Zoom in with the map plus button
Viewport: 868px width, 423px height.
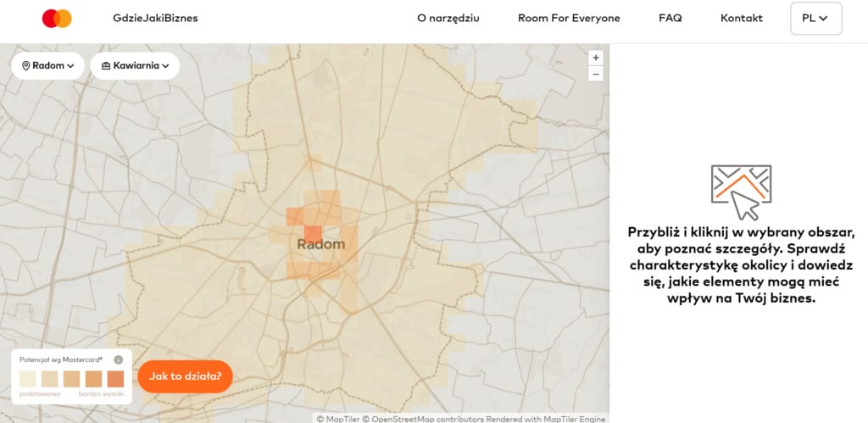tap(596, 58)
